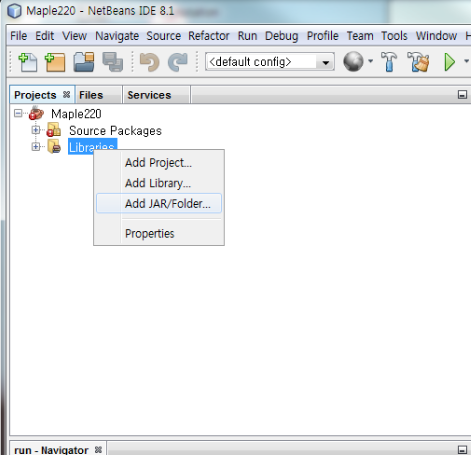
Task: Select Add Library menu entry
Action: point(159,183)
